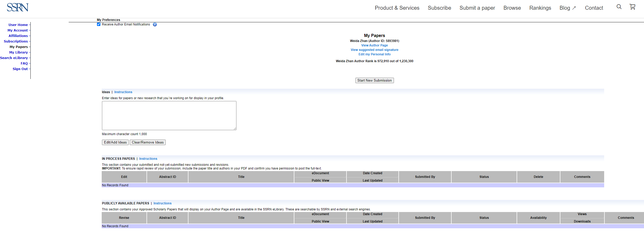Click the email notifications info icon
Screen dimensions: 644x233
click(x=155, y=24)
